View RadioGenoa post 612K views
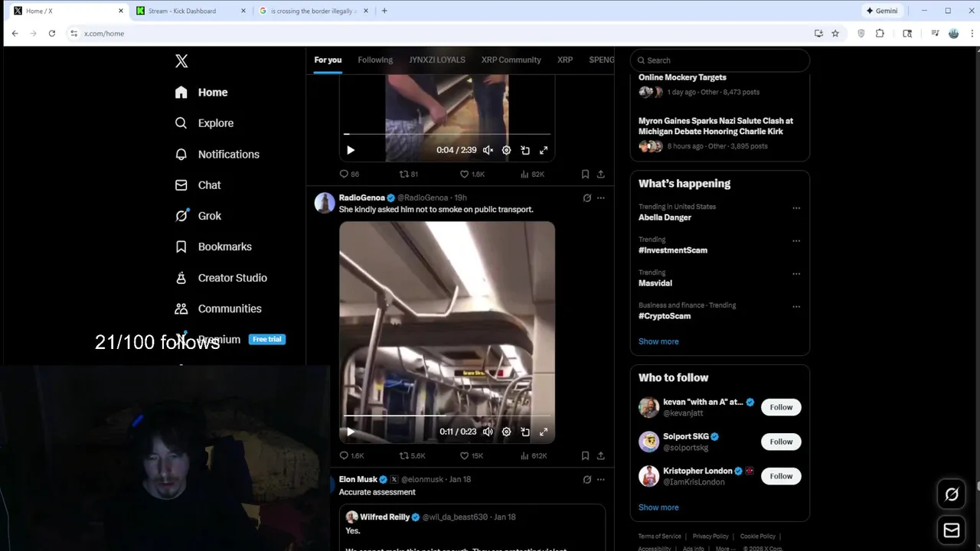 tap(534, 455)
